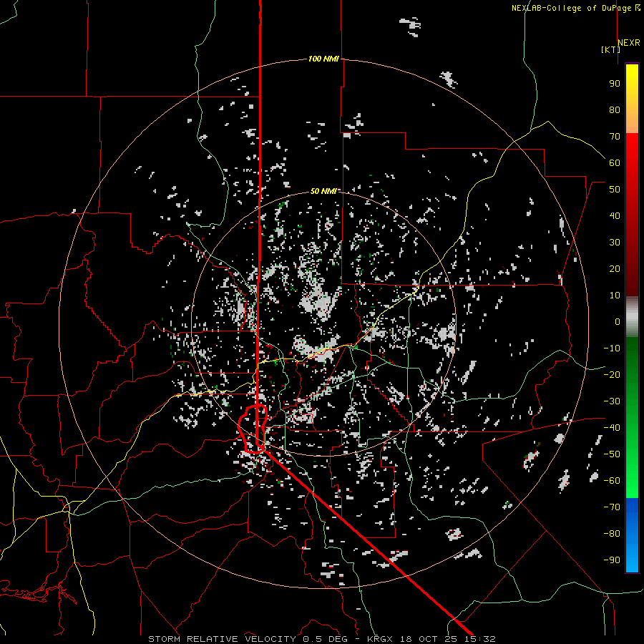Click the 0.5 DEG elevation text in caption
This screenshot has width=644, height=644.
click(x=326, y=639)
